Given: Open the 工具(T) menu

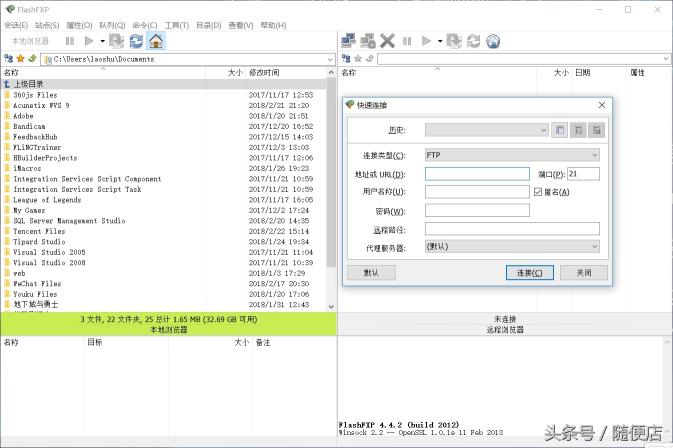Looking at the screenshot, I should (177, 25).
